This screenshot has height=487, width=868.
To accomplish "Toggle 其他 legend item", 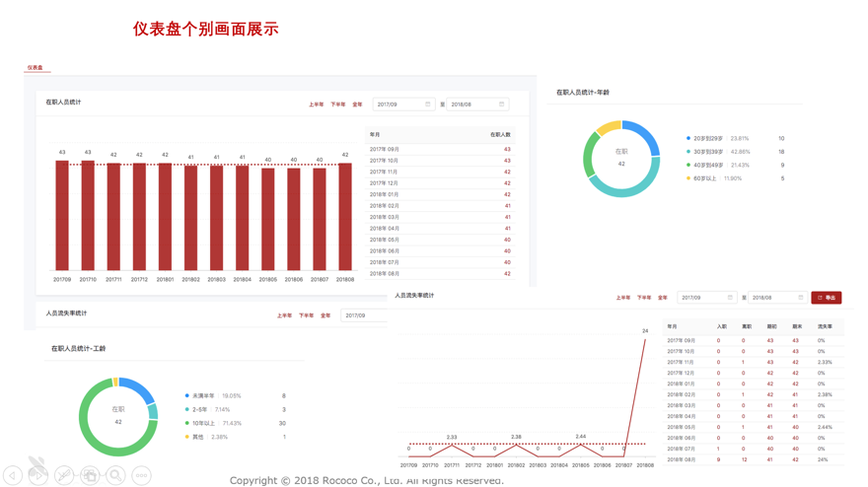I will (194, 437).
